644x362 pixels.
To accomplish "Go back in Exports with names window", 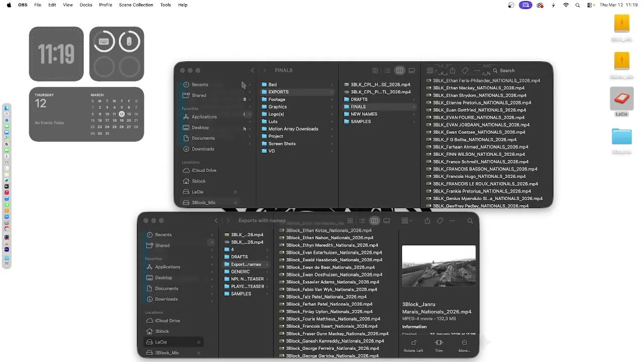I will coord(216,221).
